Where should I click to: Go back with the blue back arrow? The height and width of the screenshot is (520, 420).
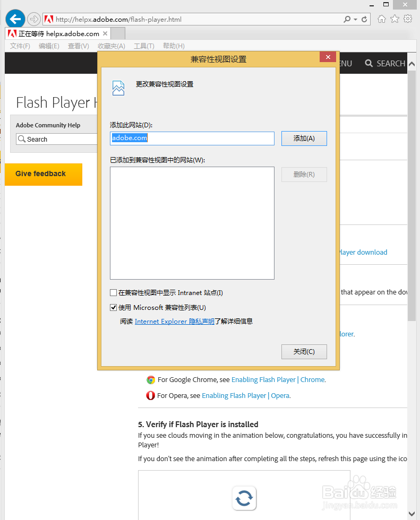click(15, 19)
